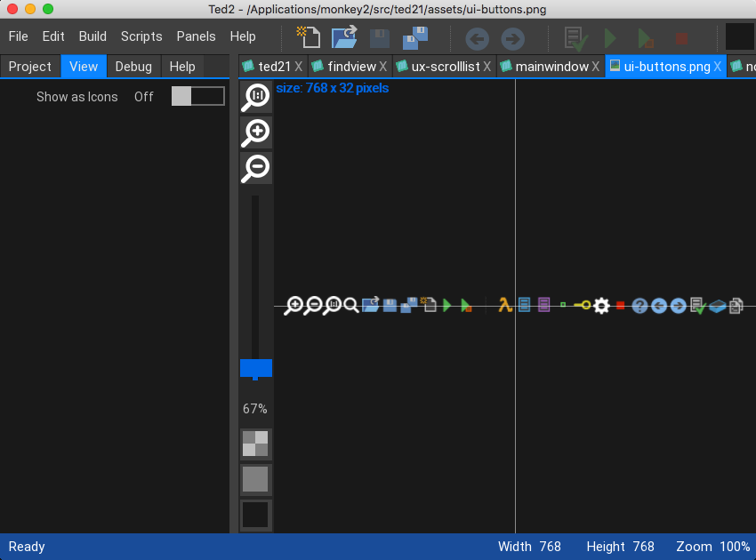Select the black background option
The width and height of the screenshot is (756, 560).
(x=256, y=515)
